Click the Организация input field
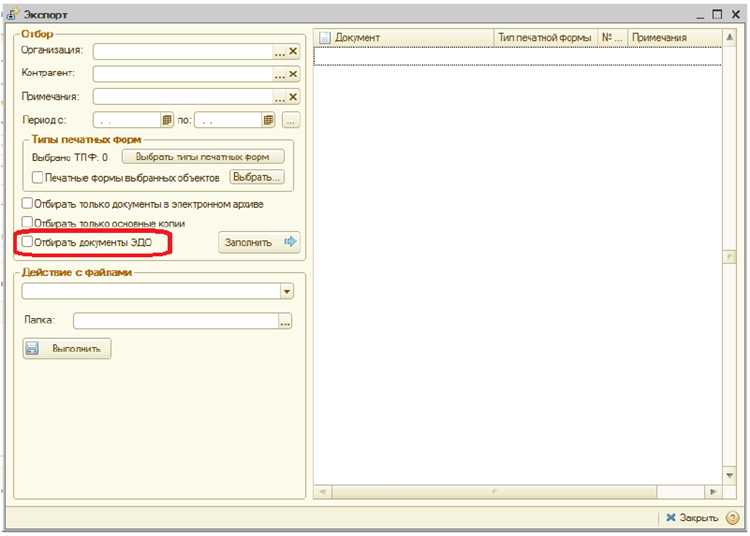Screen dimensions: 750x536 (183, 52)
